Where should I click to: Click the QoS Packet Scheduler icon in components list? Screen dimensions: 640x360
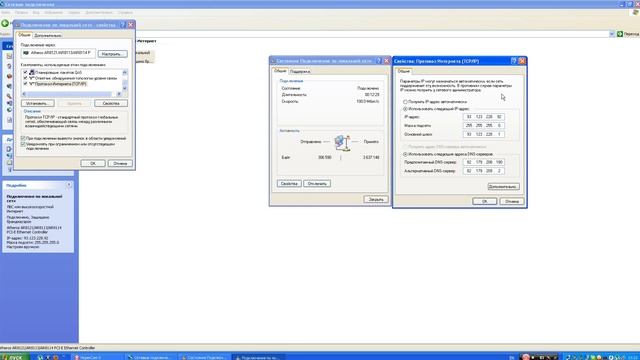(x=31, y=72)
